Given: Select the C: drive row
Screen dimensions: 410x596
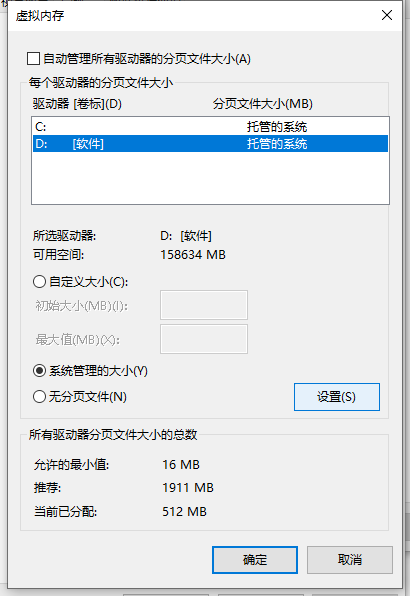Looking at the screenshot, I should 210,127.
